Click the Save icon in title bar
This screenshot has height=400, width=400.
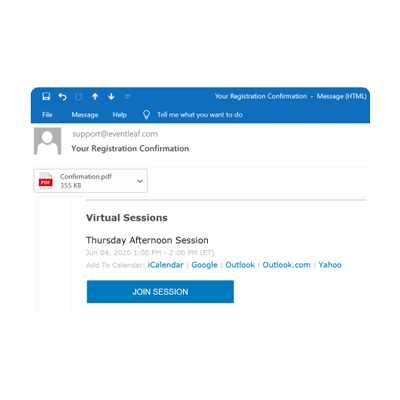46,96
